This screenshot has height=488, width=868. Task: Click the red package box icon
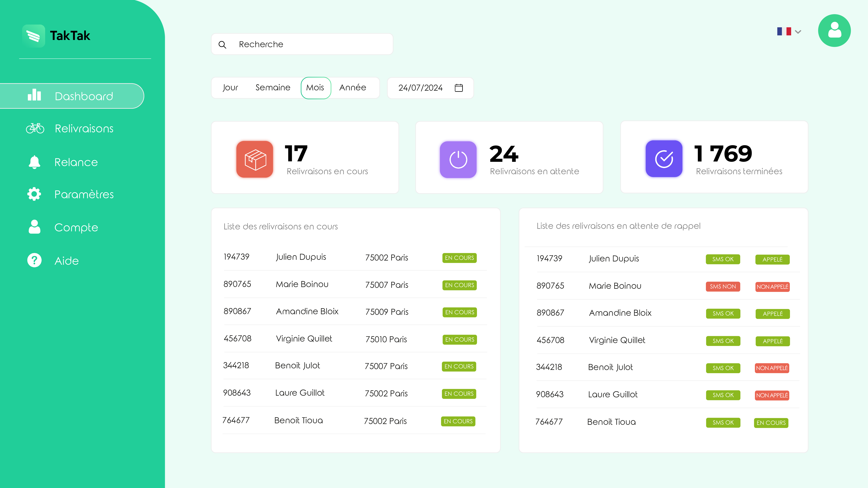click(255, 159)
